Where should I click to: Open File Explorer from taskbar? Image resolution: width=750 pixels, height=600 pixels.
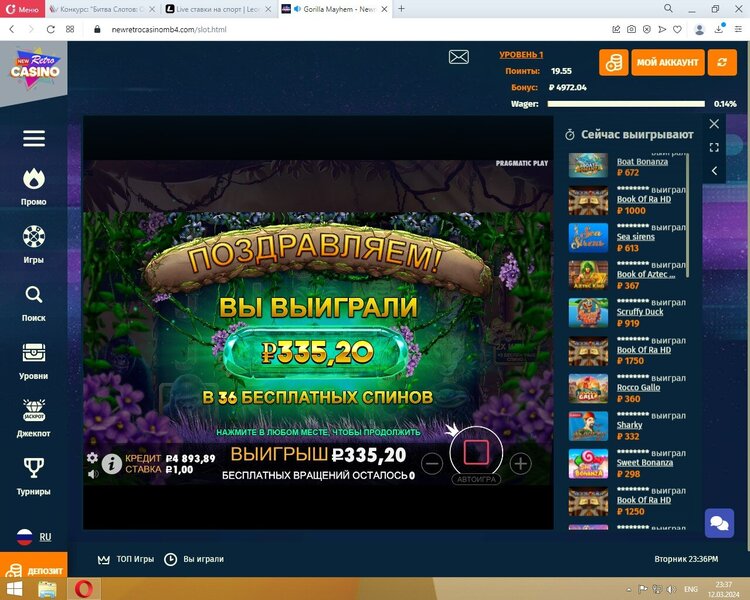47,589
